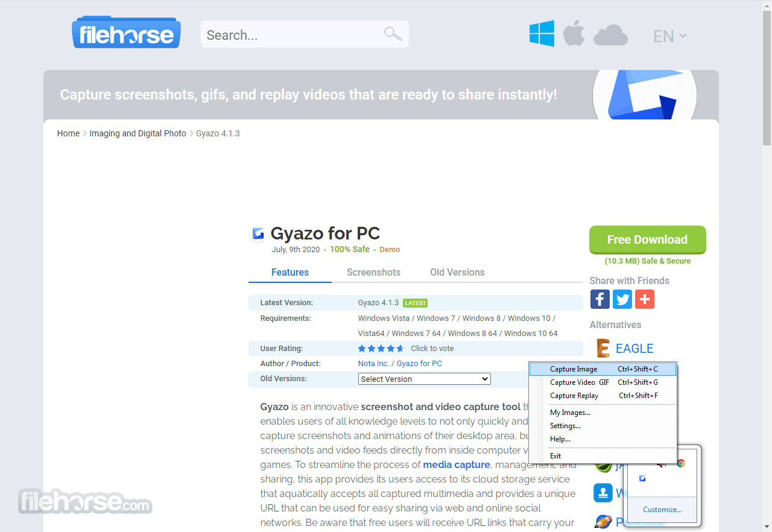Select the Windows platform icon

[542, 34]
